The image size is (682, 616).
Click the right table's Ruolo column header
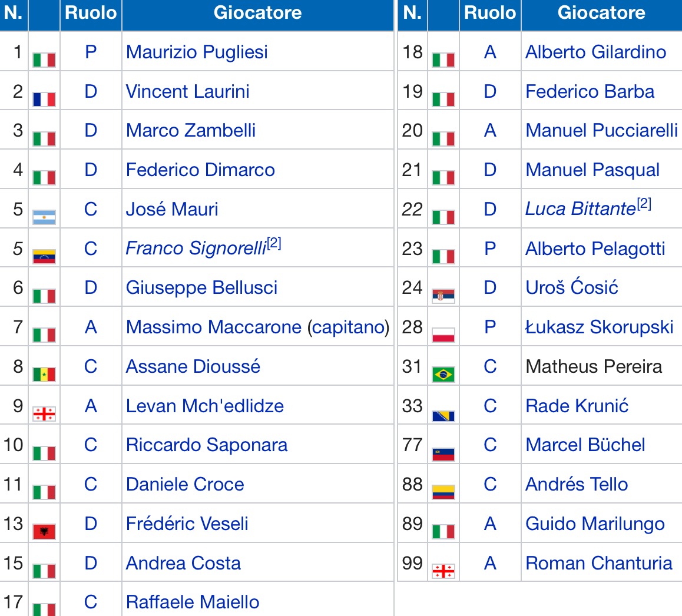click(x=490, y=13)
